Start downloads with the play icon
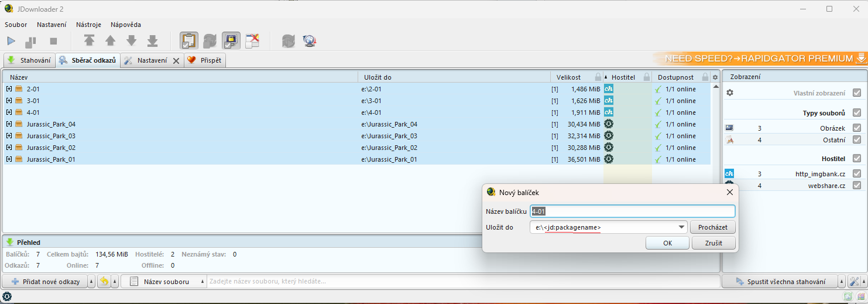The image size is (868, 304). [x=11, y=41]
